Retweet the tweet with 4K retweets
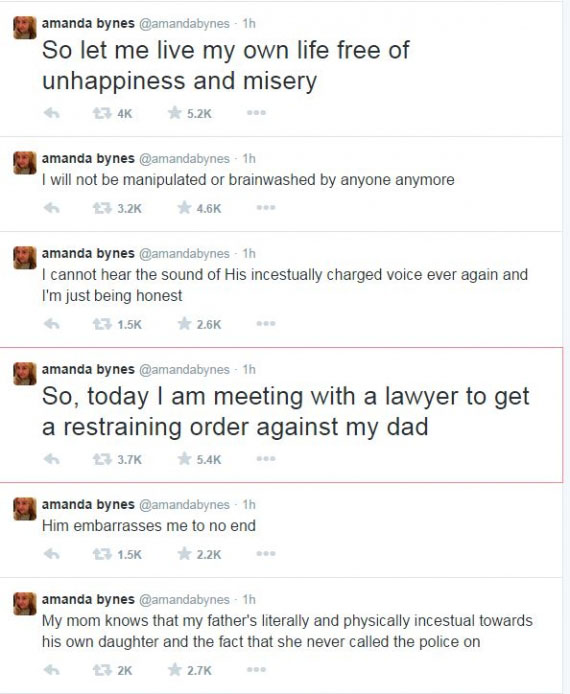This screenshot has height=694, width=570. coord(102,113)
